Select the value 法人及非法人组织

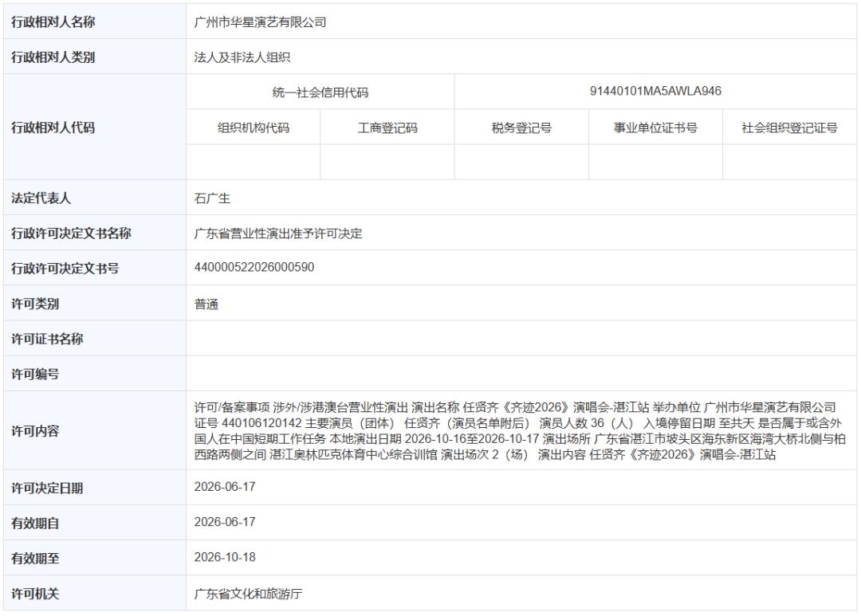click(x=242, y=57)
